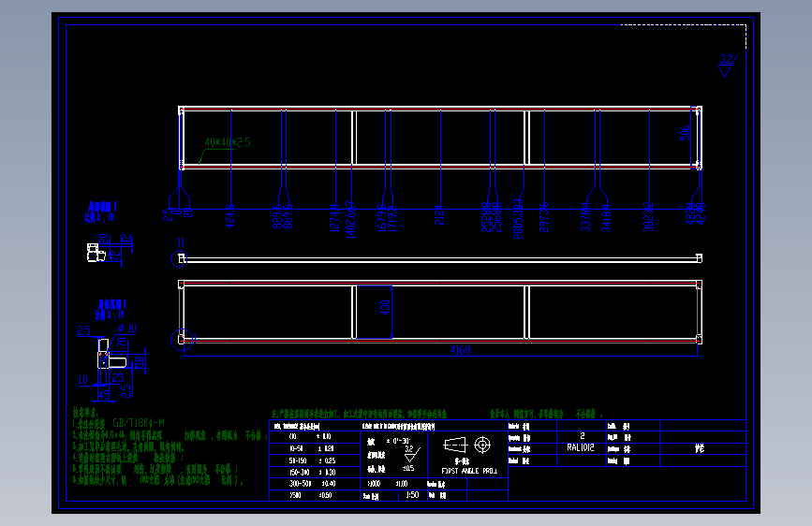Click the 51-150 ±0.25 tolerance row

pos(315,460)
